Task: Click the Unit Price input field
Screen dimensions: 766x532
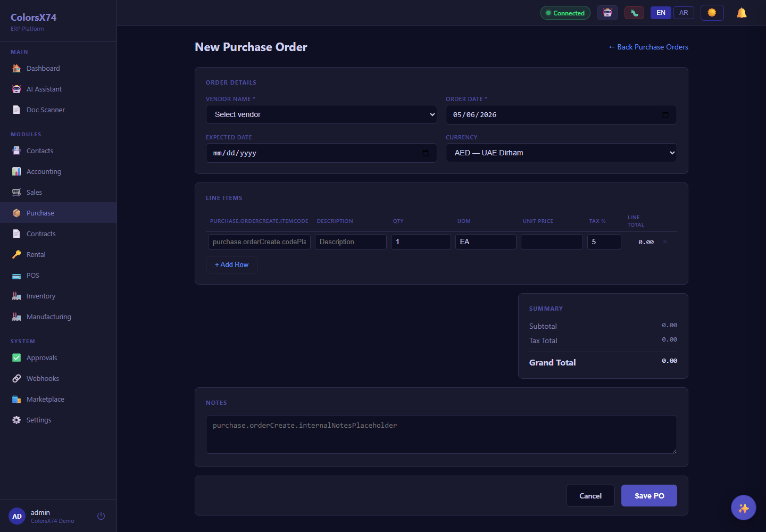Action: point(552,242)
